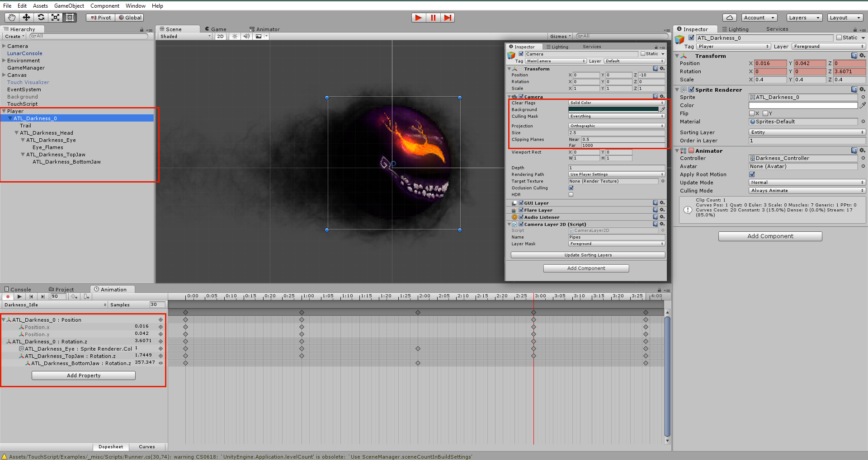The width and height of the screenshot is (868, 460).
Task: Click the Add Property button
Action: tap(84, 376)
